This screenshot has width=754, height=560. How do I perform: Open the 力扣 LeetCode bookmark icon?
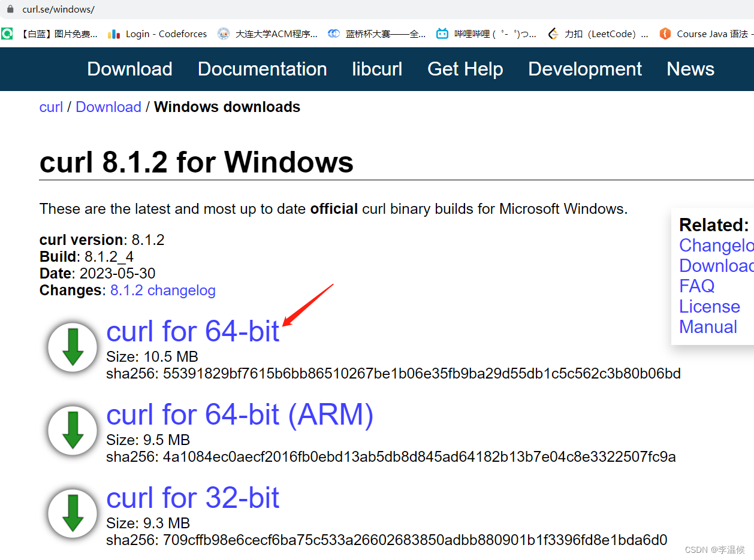[x=553, y=34]
